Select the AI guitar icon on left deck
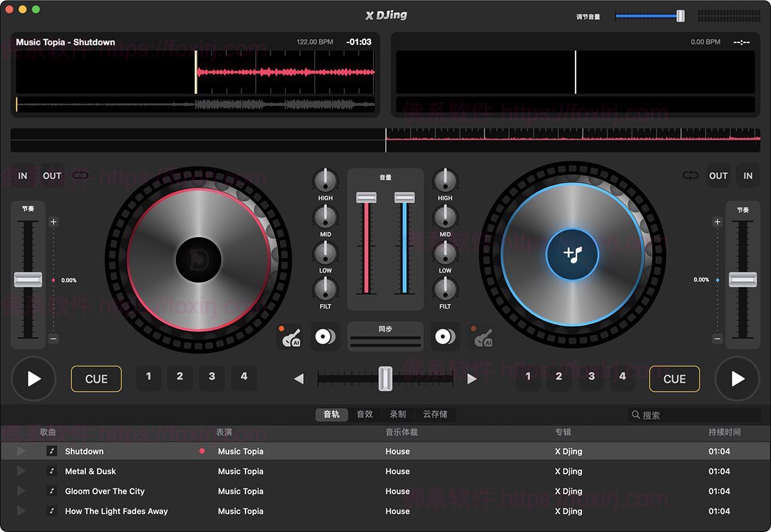The image size is (771, 532). coord(291,336)
